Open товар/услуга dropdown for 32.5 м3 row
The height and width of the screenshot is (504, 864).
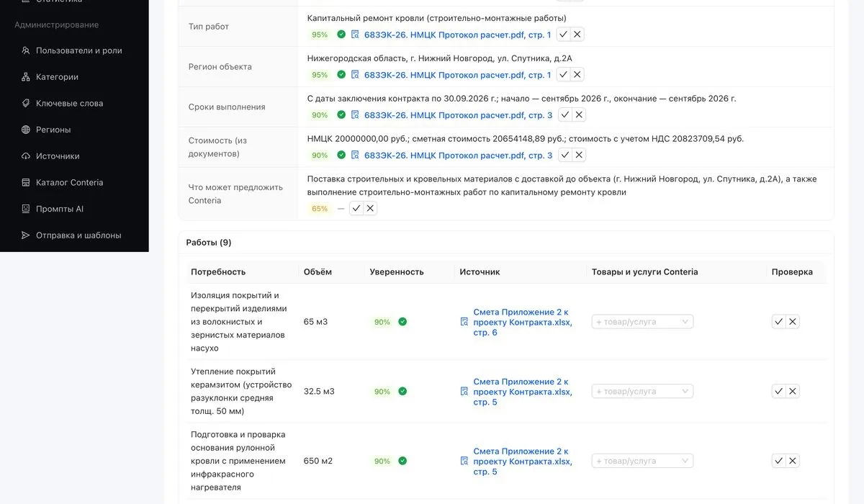(642, 392)
